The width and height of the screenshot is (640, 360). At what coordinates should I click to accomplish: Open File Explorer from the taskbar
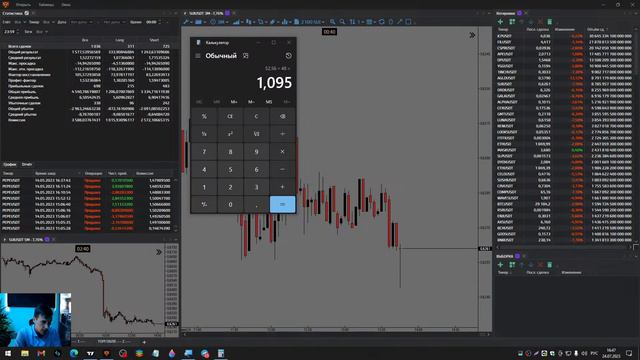24,353
